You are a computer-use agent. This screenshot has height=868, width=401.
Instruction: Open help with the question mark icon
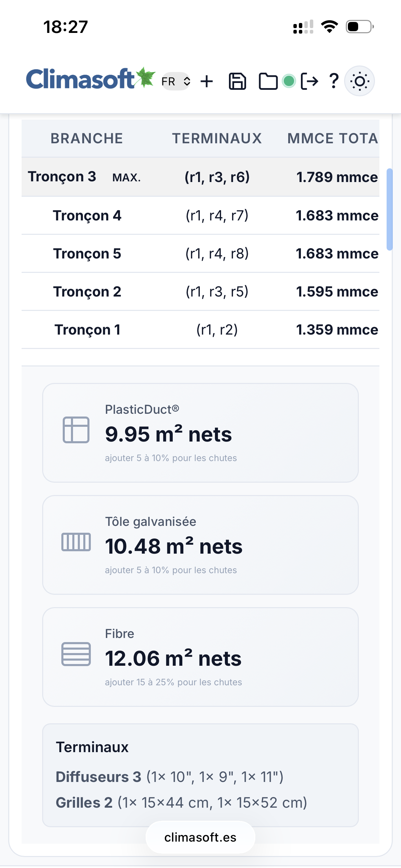(x=334, y=81)
